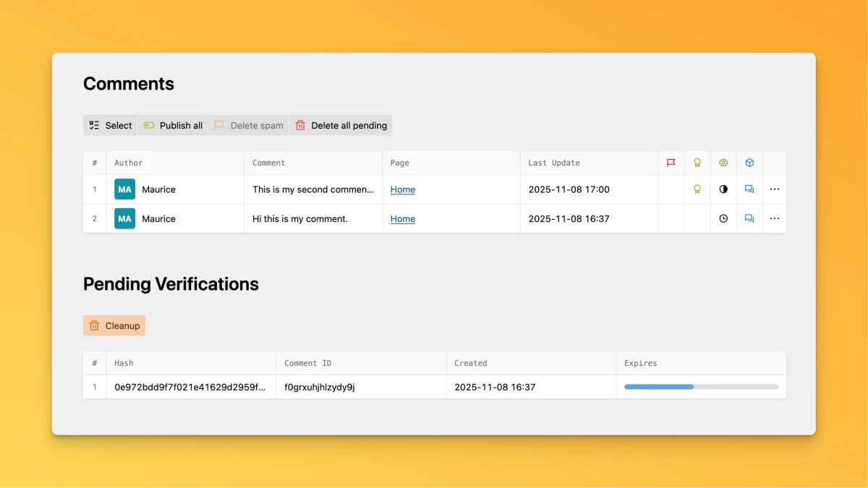Open the Home link in row 1
The width and height of the screenshot is (868, 488).
403,189
